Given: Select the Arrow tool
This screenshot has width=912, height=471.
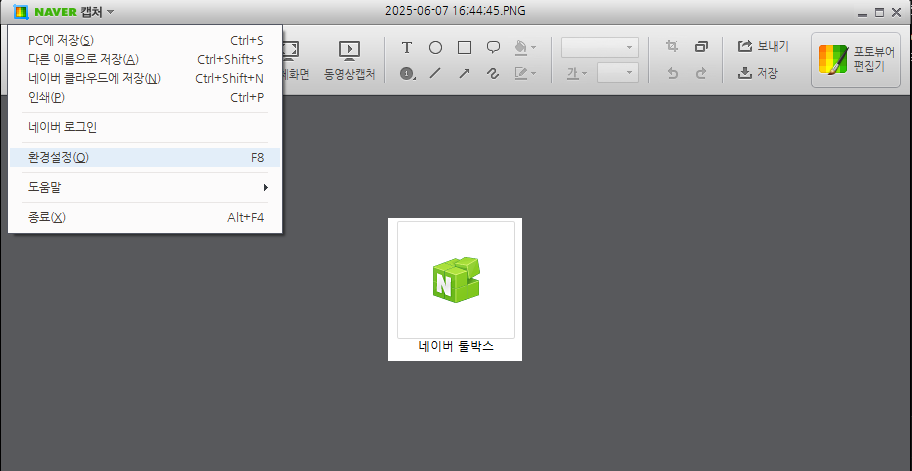Looking at the screenshot, I should [x=464, y=73].
